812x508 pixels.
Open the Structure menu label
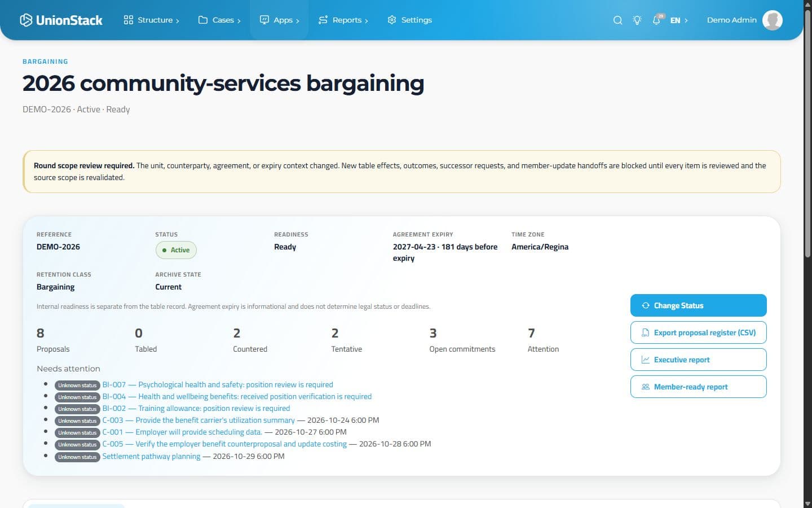tap(155, 20)
